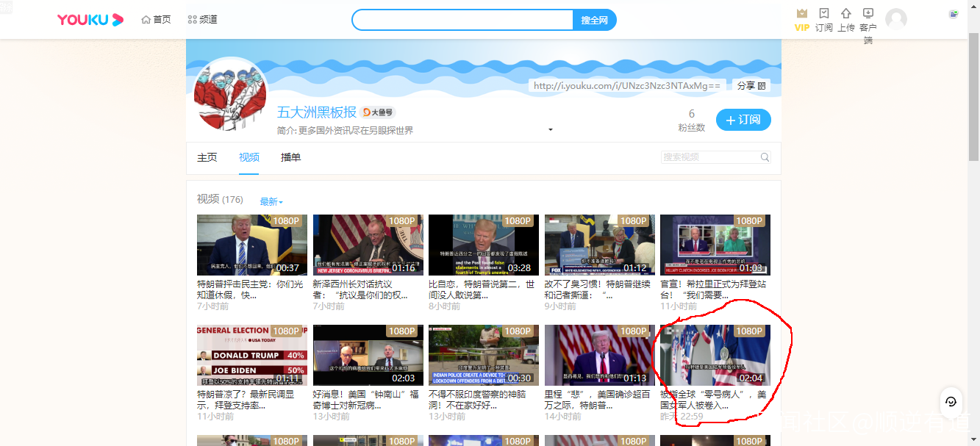Open the 客户端 client download icon

point(868,26)
